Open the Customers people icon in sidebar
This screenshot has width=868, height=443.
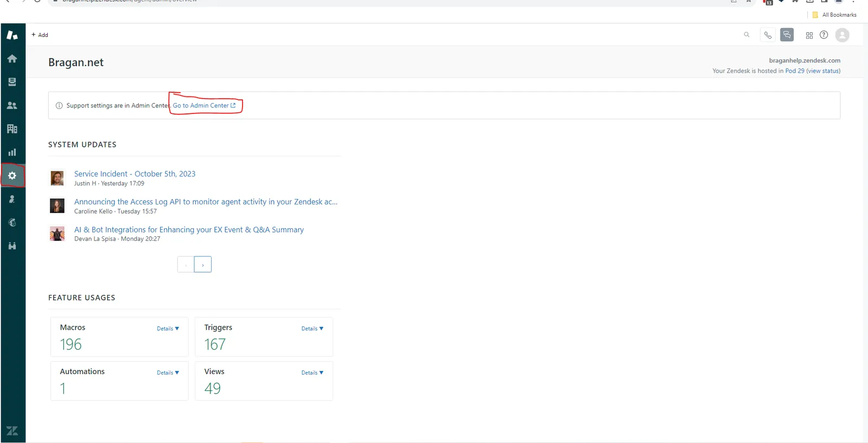[12, 105]
